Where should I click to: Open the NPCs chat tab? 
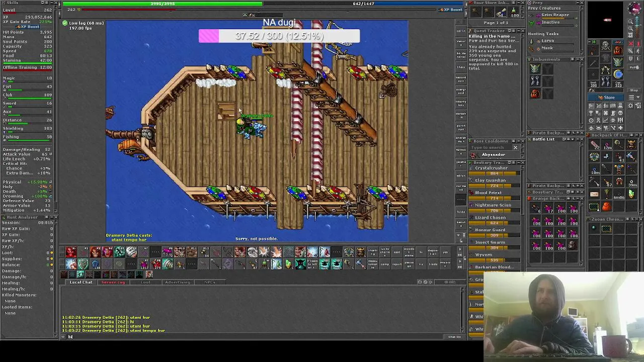[x=210, y=282]
